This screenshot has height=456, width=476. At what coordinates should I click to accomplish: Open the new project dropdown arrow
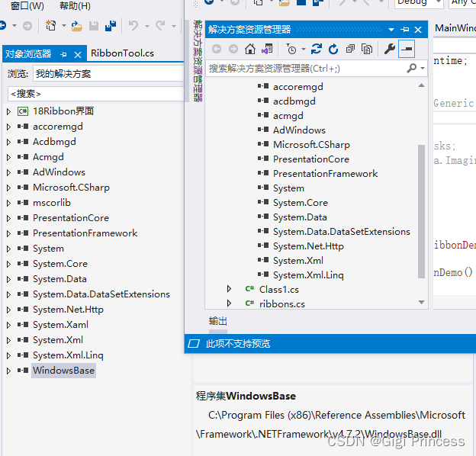pos(64,26)
